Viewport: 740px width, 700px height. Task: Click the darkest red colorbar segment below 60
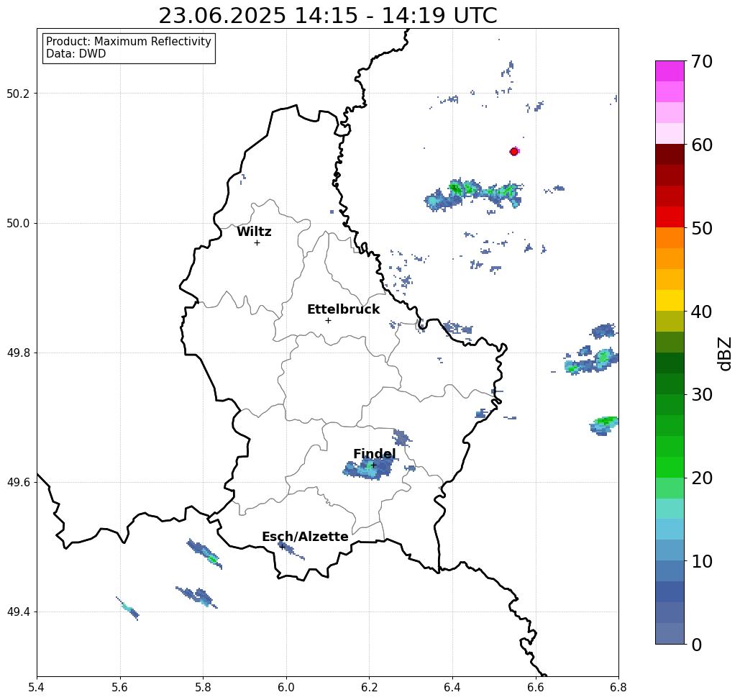click(670, 155)
